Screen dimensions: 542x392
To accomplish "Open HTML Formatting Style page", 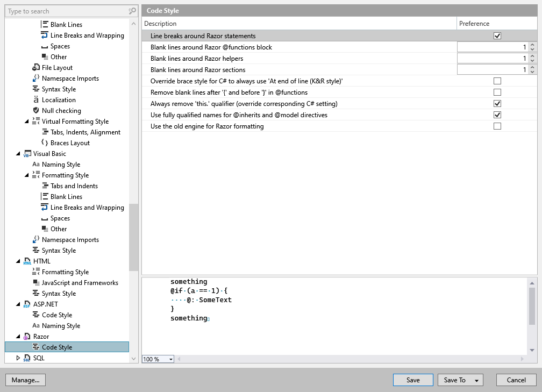I will click(x=66, y=272).
